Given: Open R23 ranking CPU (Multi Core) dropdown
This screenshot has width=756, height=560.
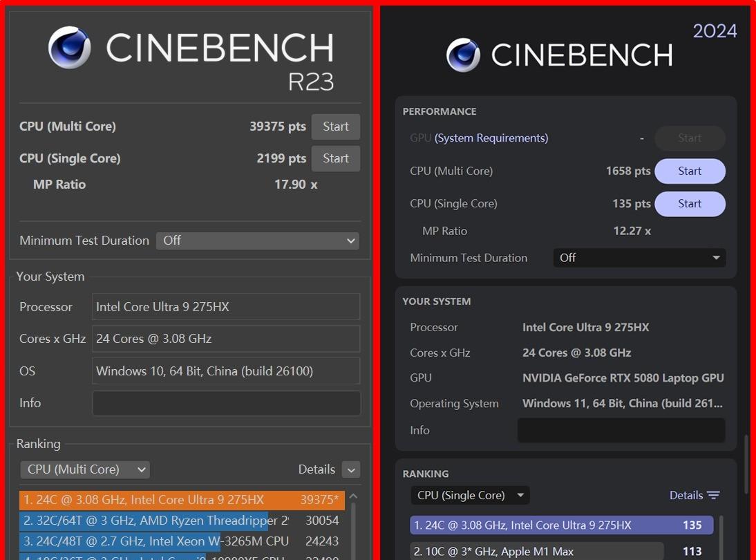Looking at the screenshot, I should 85,469.
